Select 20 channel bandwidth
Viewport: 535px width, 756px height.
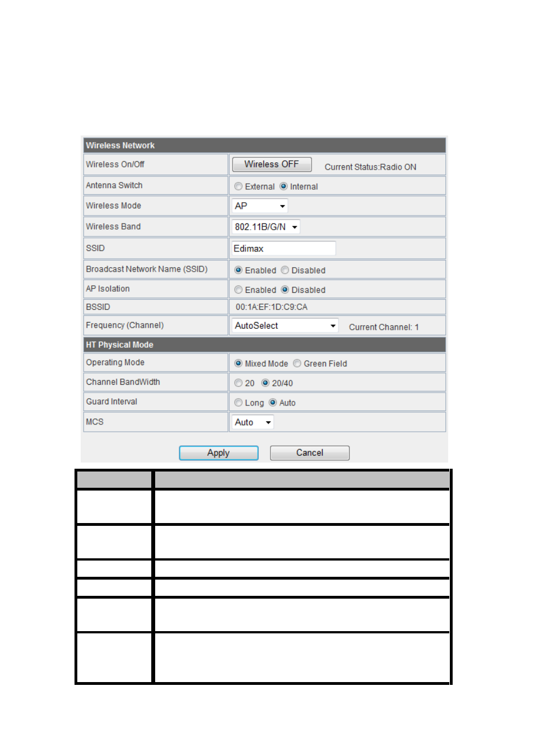point(239,383)
